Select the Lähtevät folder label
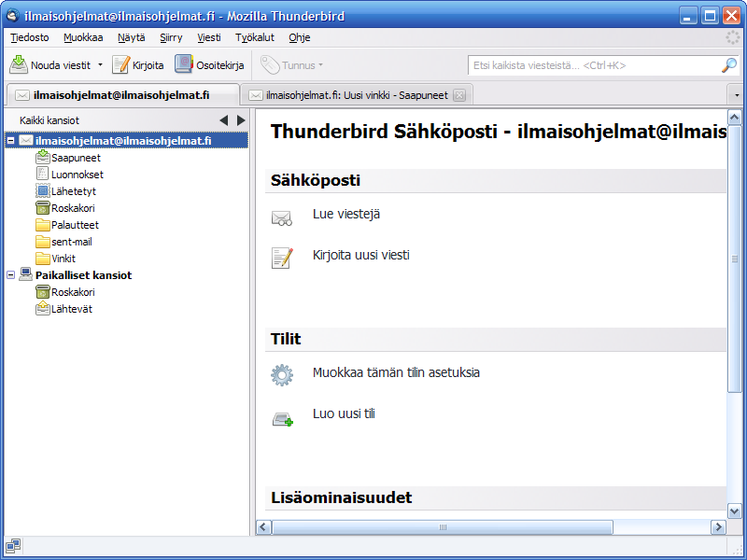The width and height of the screenshot is (747, 560). pyautogui.click(x=72, y=309)
